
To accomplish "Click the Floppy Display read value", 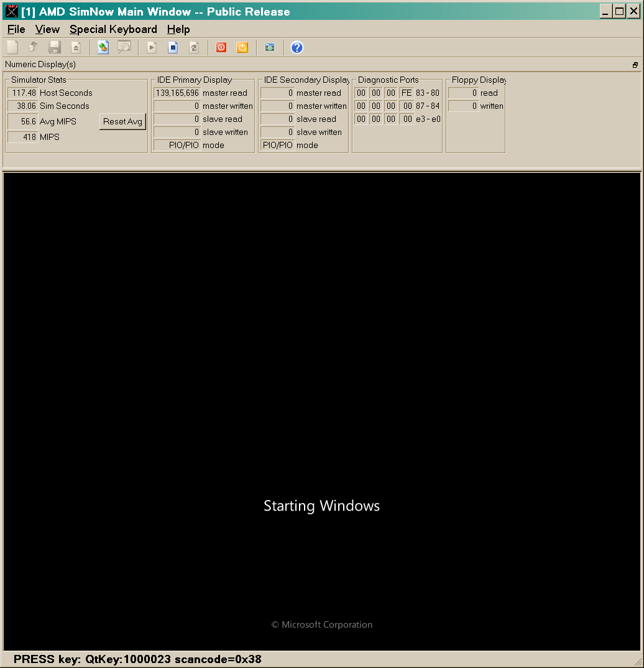I will point(464,93).
